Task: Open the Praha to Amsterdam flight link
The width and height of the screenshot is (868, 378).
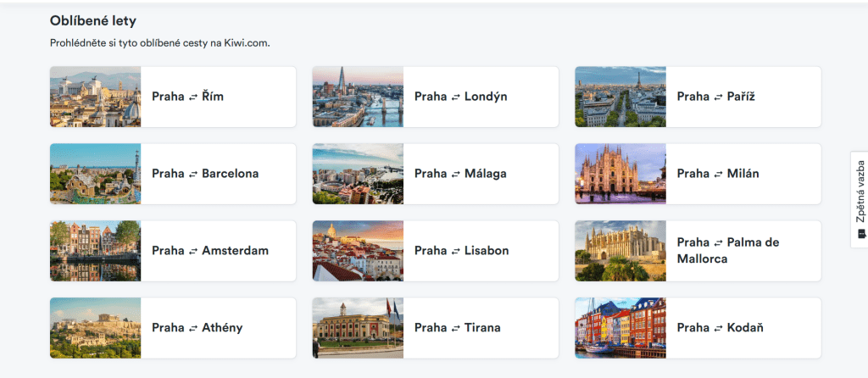Action: (209, 251)
